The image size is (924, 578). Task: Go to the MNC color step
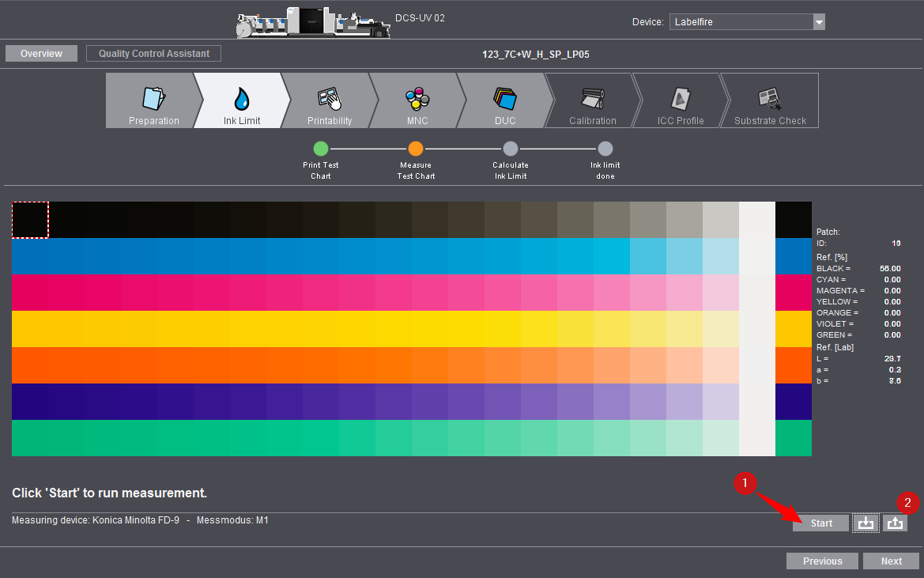417,100
